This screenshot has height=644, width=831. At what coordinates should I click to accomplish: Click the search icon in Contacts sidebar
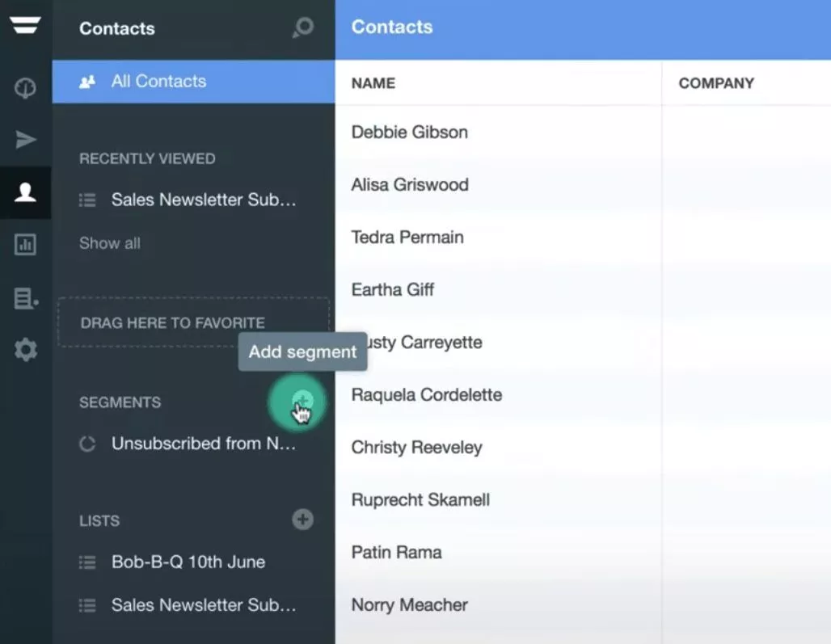[x=302, y=28]
